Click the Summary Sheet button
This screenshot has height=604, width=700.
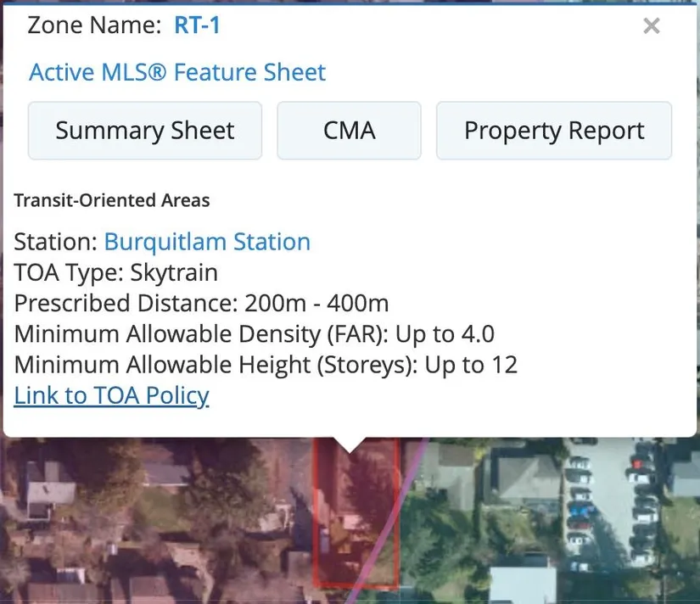[x=145, y=131]
